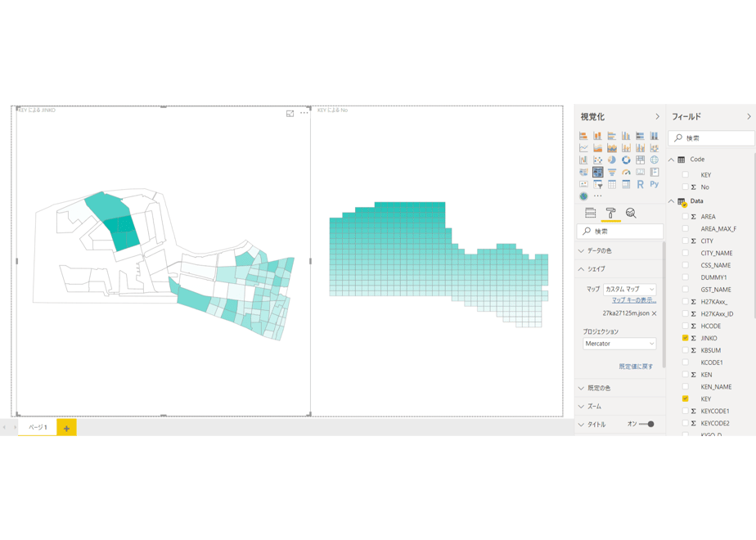
Task: Choose the Python visual icon
Action: [655, 184]
